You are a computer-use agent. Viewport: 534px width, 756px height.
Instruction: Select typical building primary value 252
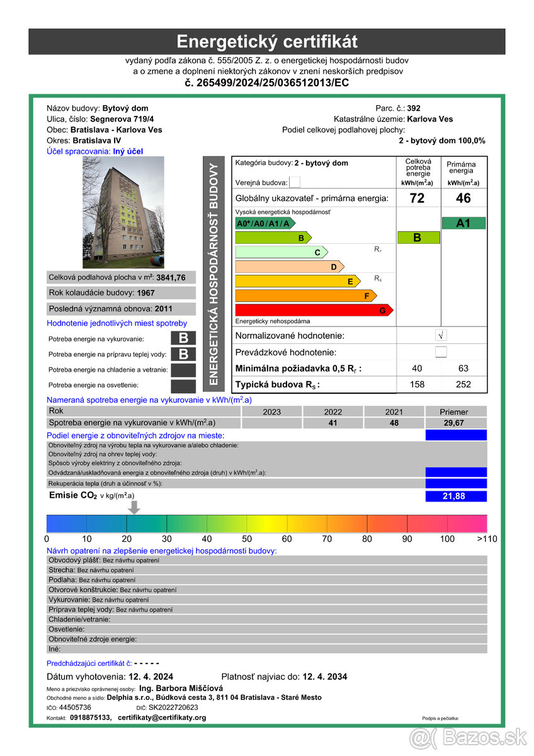[x=463, y=384]
